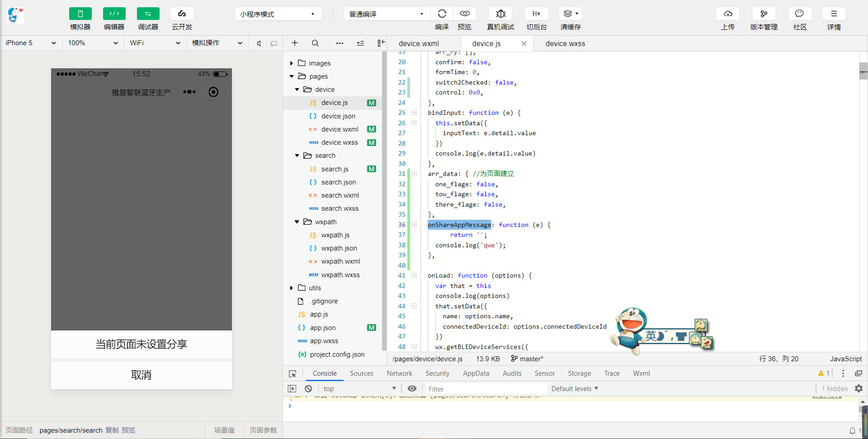
Task: Toggle console live expression eye icon
Action: (x=412, y=389)
